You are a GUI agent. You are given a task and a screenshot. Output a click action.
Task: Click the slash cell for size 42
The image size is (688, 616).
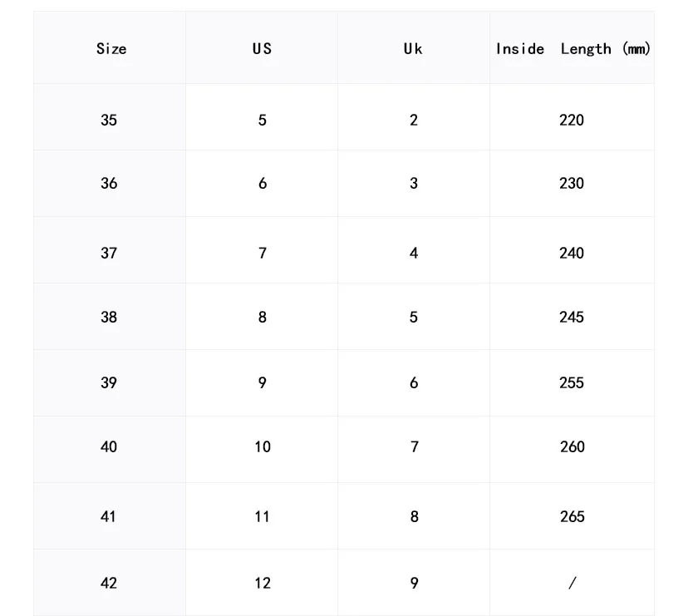pyautogui.click(x=572, y=583)
